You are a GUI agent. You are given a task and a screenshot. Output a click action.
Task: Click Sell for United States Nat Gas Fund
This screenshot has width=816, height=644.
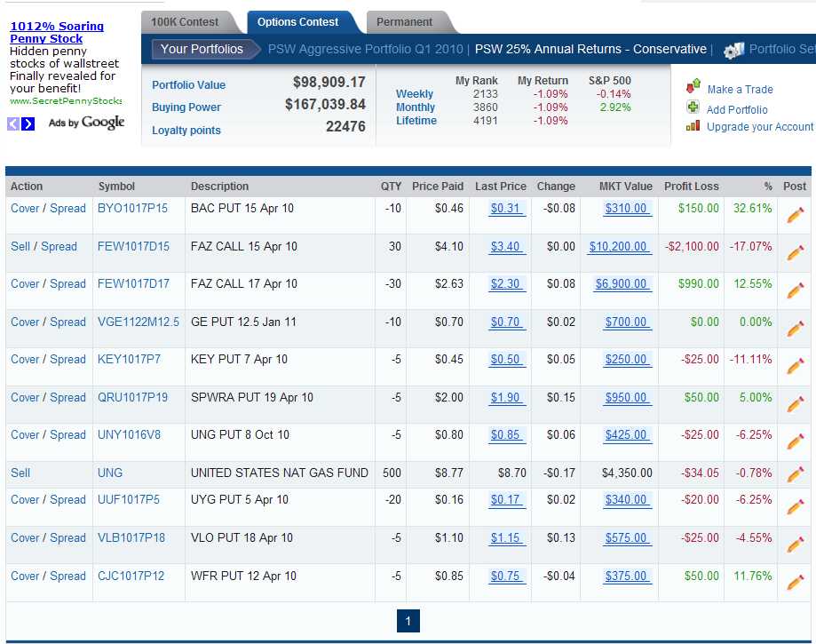point(20,473)
